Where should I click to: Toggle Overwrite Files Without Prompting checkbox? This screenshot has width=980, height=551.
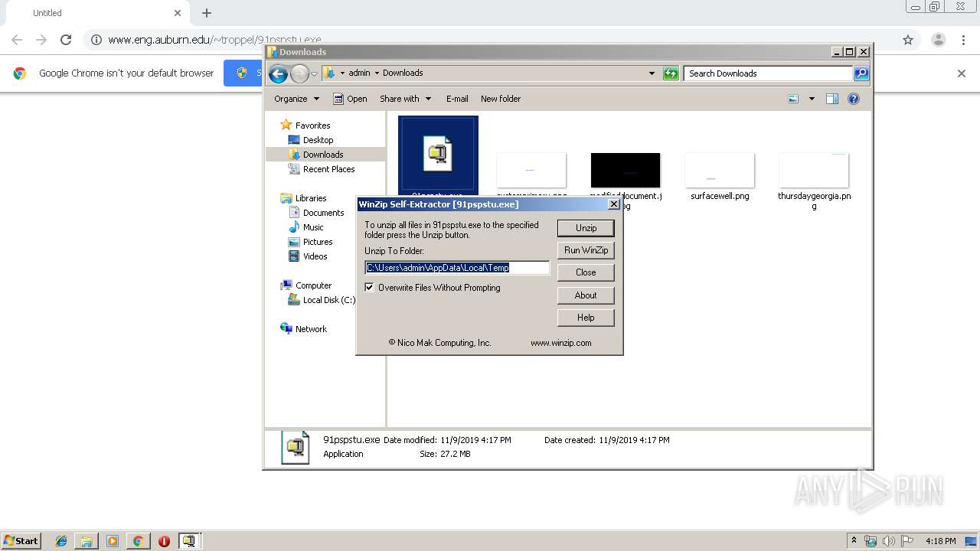[x=370, y=288]
